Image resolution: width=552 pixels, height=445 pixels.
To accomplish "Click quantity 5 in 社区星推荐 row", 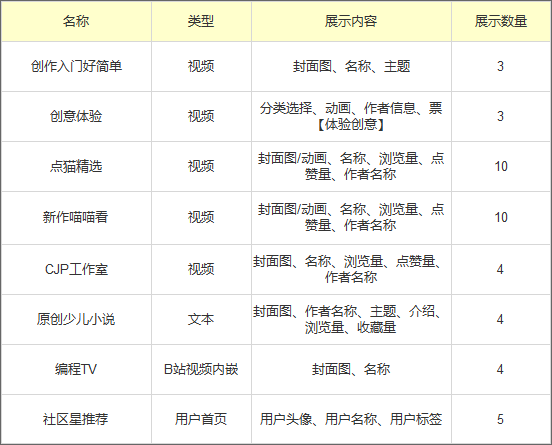I will (501, 419).
